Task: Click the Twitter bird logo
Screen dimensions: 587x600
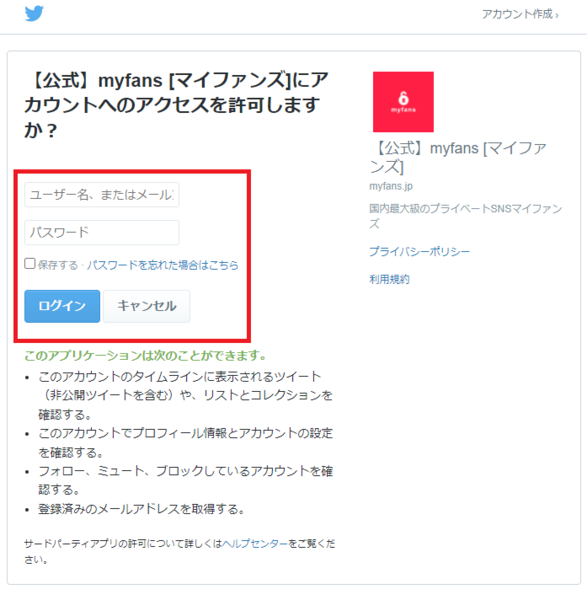Action: [34, 13]
